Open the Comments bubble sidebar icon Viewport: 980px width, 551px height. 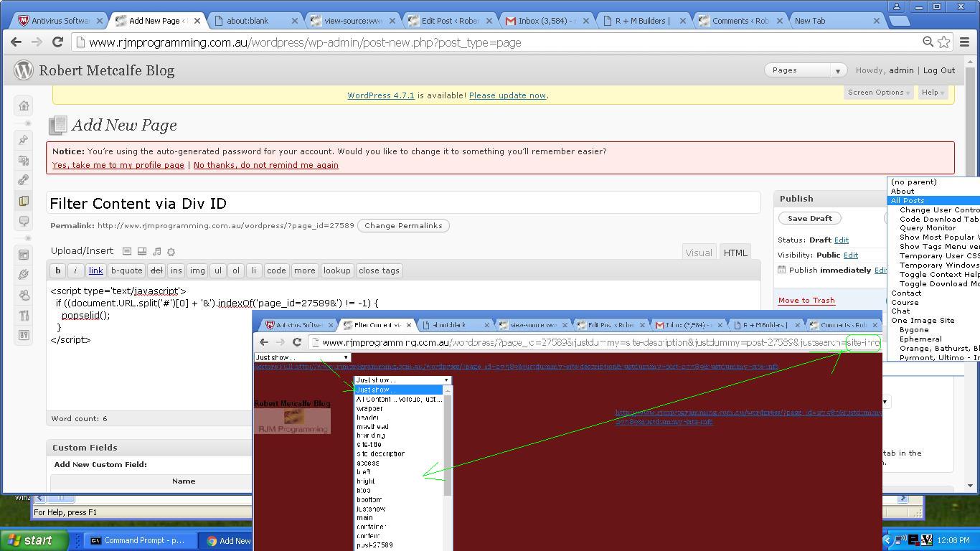[x=24, y=221]
